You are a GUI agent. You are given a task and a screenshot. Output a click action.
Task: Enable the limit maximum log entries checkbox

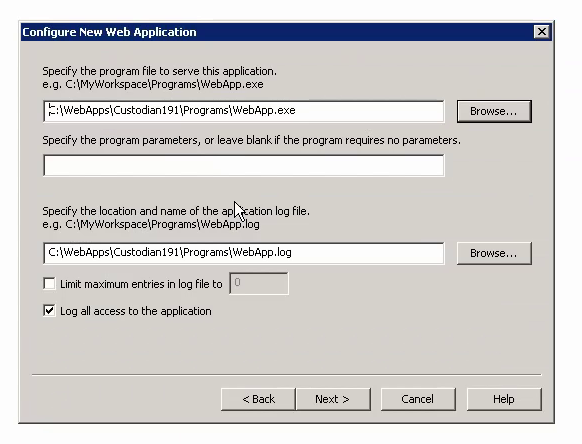click(x=49, y=284)
